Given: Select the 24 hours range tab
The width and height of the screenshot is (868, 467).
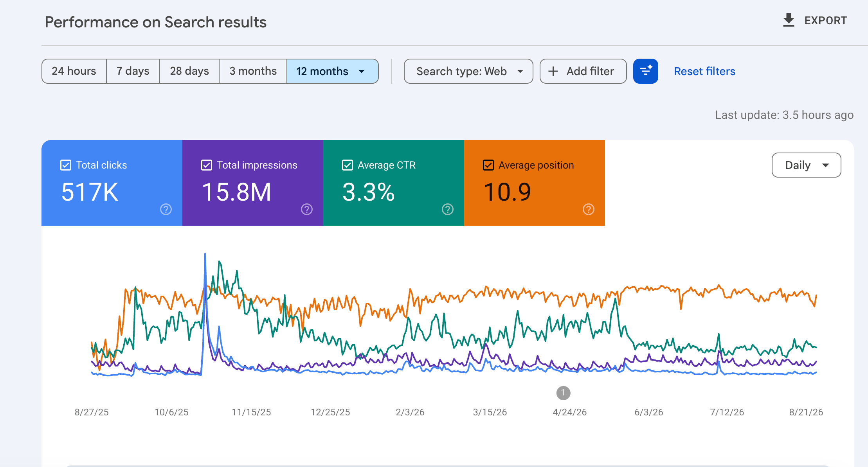Looking at the screenshot, I should pyautogui.click(x=74, y=71).
